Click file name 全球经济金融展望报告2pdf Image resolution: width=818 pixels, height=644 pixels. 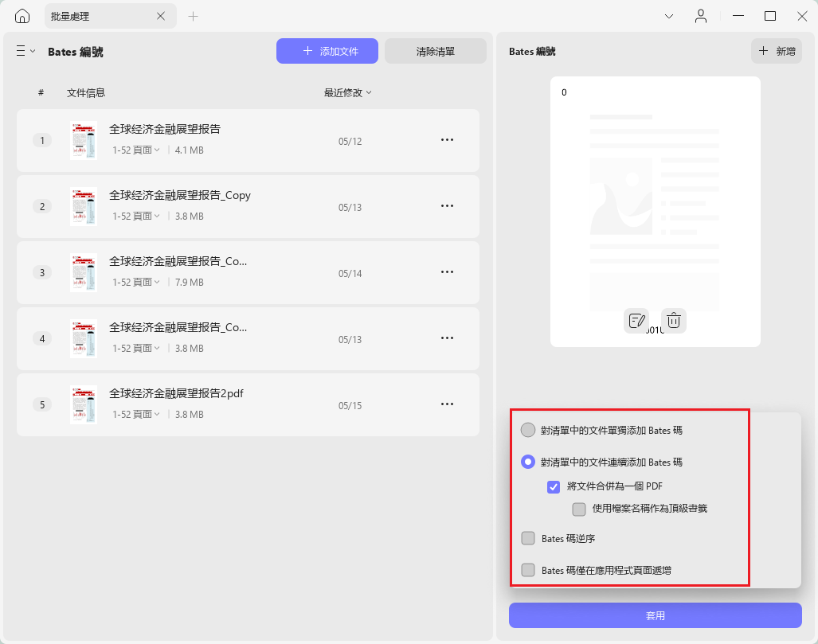pyautogui.click(x=176, y=393)
